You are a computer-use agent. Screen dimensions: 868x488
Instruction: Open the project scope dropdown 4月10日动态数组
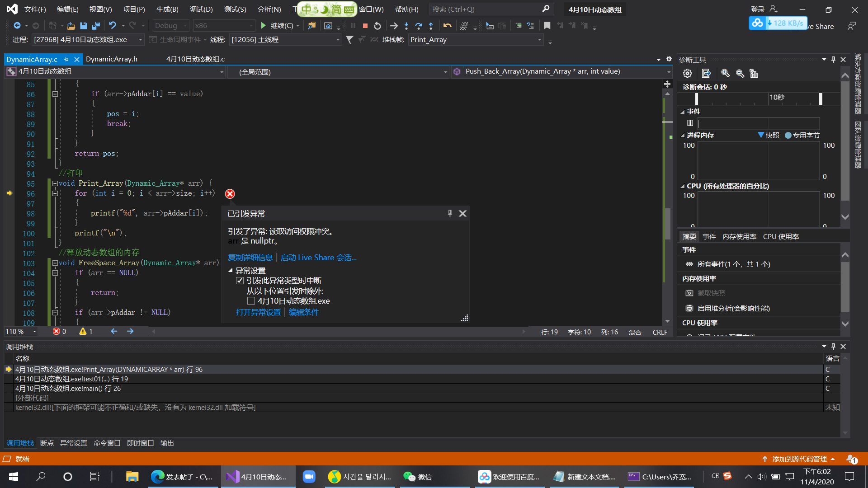pos(115,72)
